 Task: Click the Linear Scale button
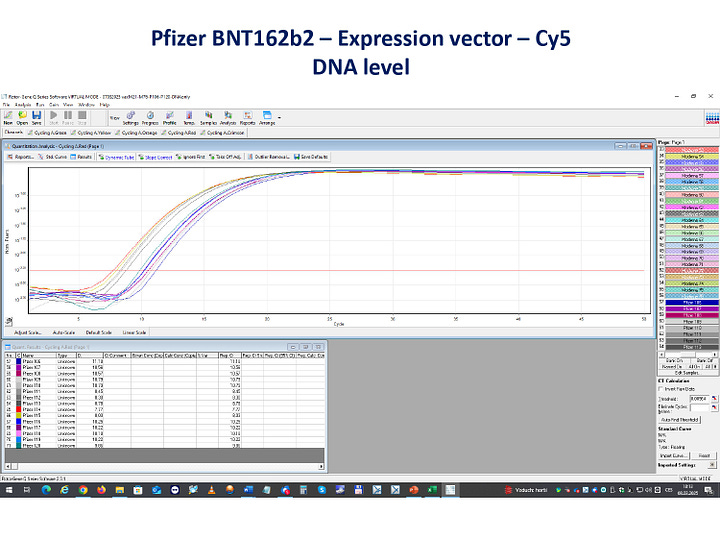click(134, 332)
